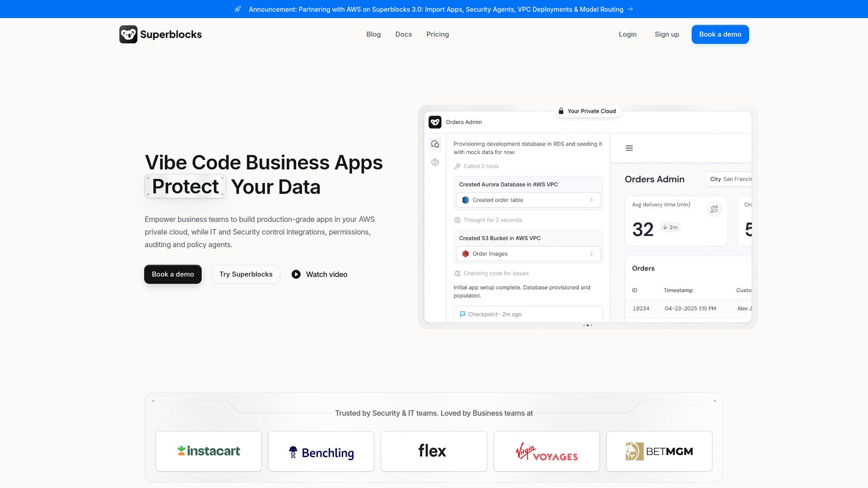Click the Orders Admin dashboard title
The image size is (868, 488).
click(x=655, y=179)
